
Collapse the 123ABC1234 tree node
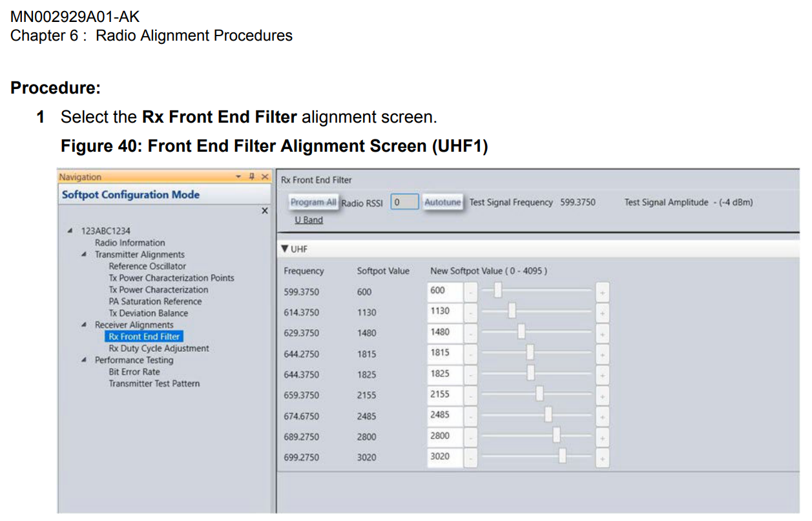pyautogui.click(x=70, y=231)
